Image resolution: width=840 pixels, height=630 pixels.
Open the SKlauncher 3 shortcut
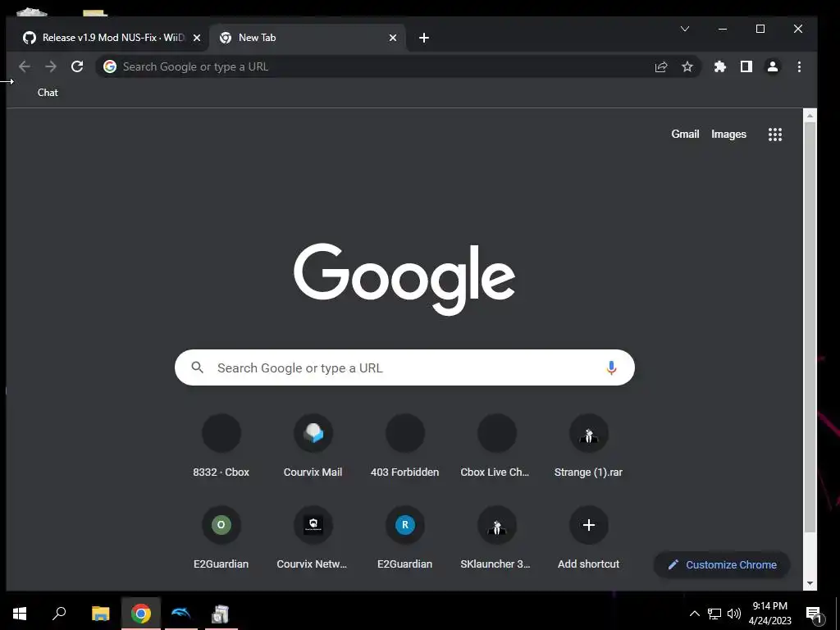pyautogui.click(x=496, y=537)
